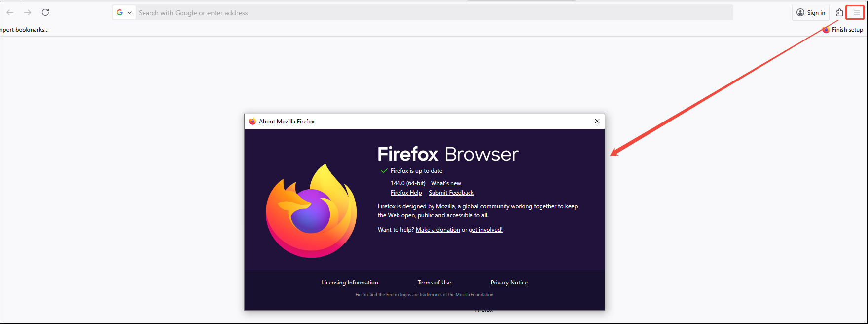Go forward with the forward arrow
The width and height of the screenshot is (868, 324).
pyautogui.click(x=28, y=12)
